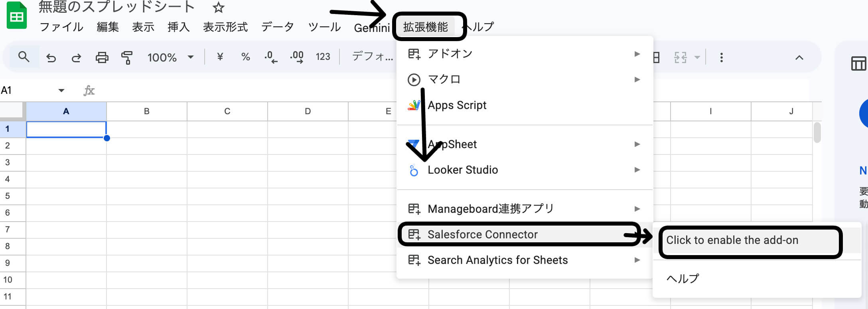Decrease decimal places
868x309 pixels.
[x=271, y=57]
